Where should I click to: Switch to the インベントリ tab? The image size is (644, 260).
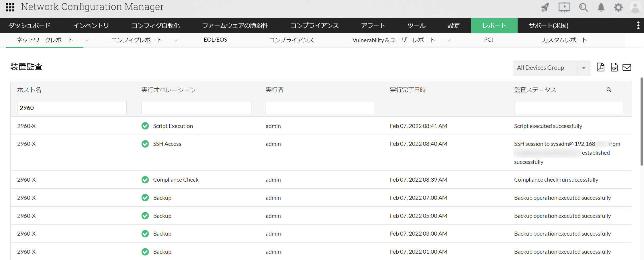91,26
